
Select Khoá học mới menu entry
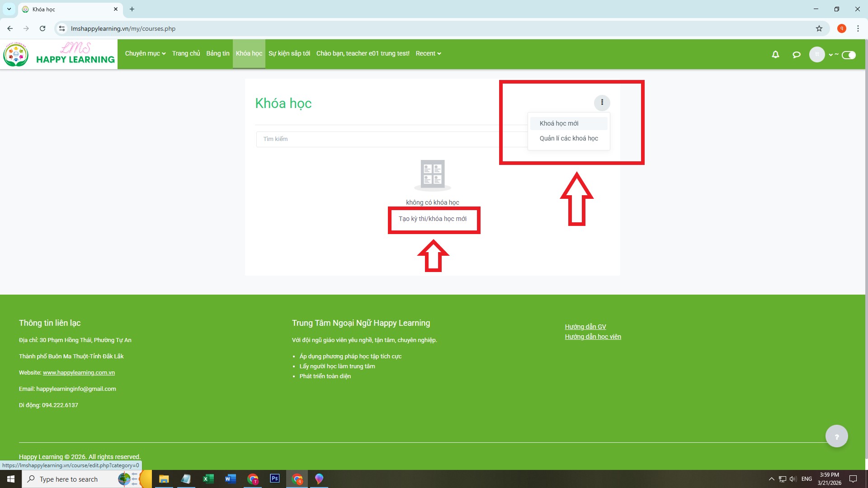[x=559, y=123]
